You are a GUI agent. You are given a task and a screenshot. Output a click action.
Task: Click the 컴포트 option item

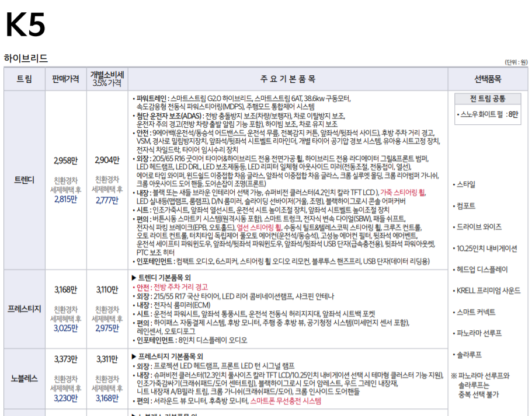click(464, 206)
